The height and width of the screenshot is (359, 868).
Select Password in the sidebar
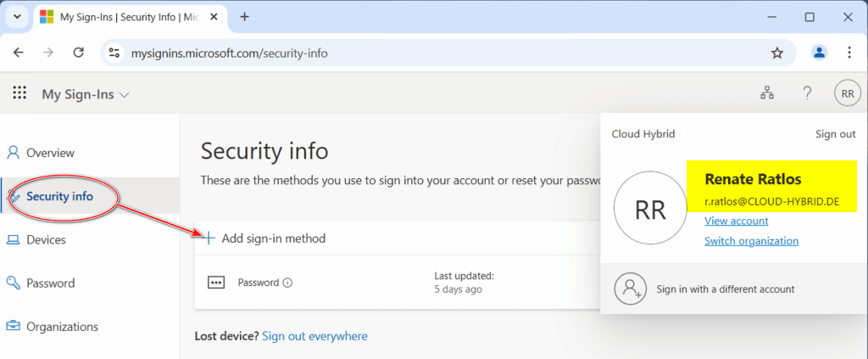coord(50,283)
